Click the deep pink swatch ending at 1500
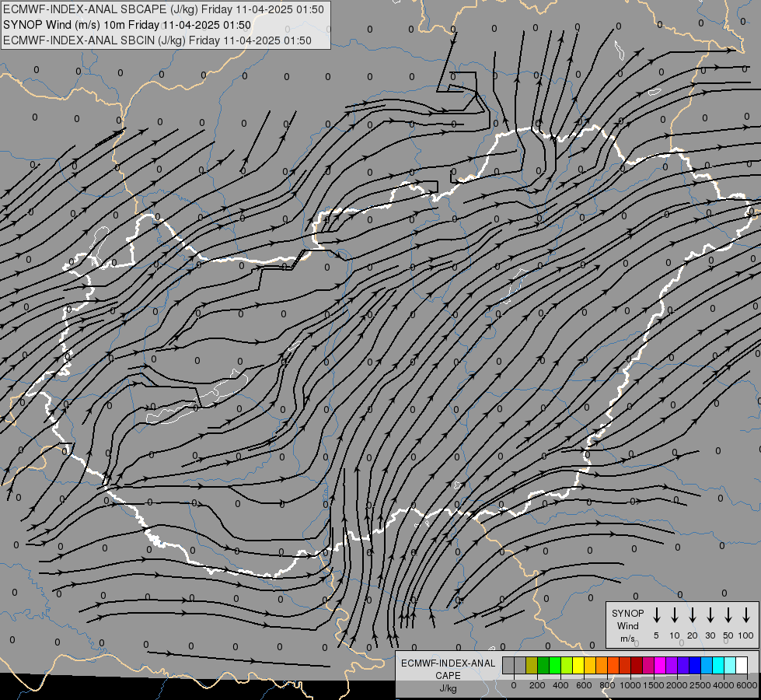 (648, 665)
